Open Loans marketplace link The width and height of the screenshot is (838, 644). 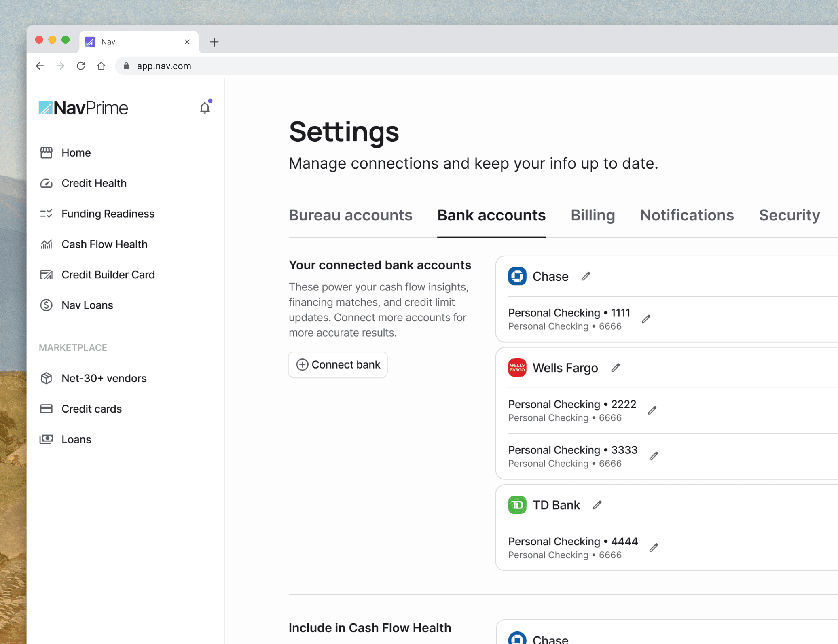point(76,439)
